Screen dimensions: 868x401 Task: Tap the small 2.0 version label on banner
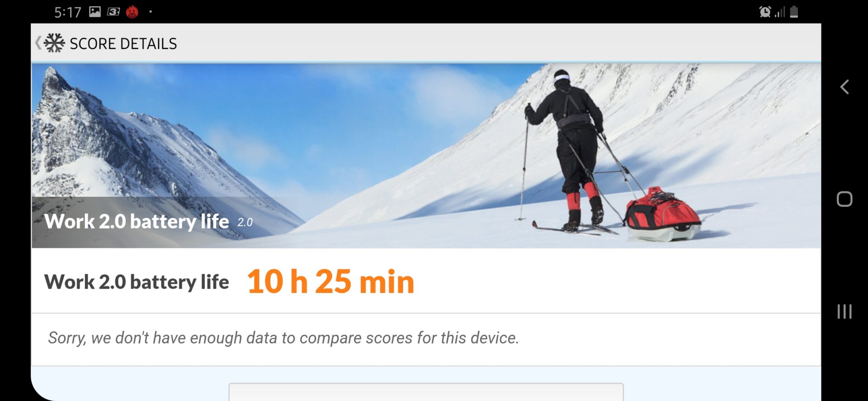click(x=245, y=222)
